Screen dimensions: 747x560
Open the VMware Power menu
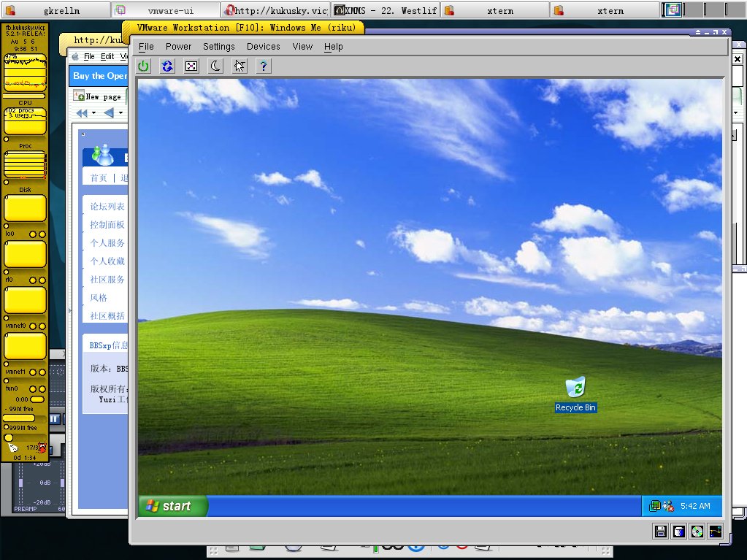pyautogui.click(x=178, y=47)
